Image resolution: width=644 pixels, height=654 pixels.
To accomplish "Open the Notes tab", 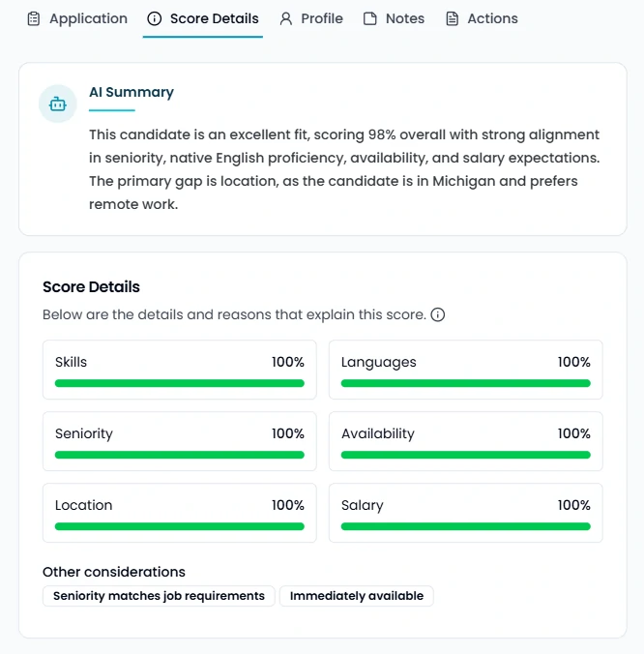I will [404, 18].
